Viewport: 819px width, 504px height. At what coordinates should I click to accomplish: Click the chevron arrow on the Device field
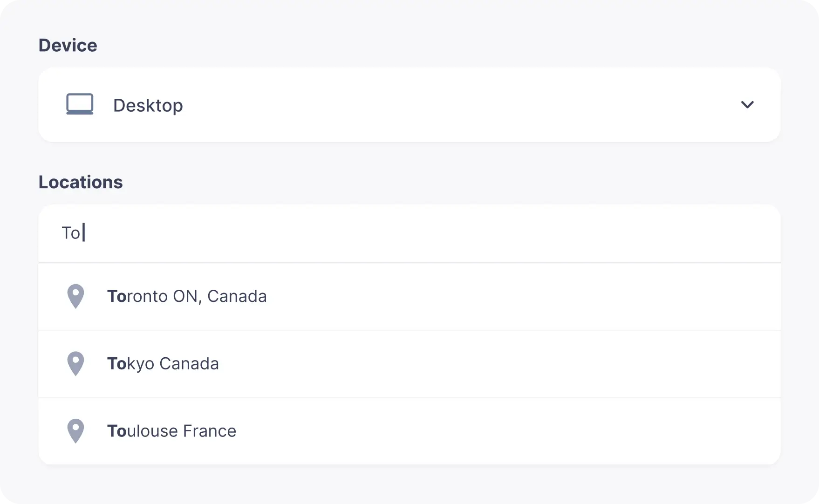[x=747, y=105]
